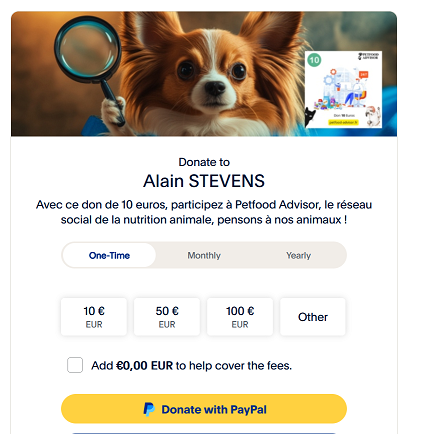Screen dimensions: 426x434
Task: Tick the cover the fees checkbox
Action: [75, 365]
